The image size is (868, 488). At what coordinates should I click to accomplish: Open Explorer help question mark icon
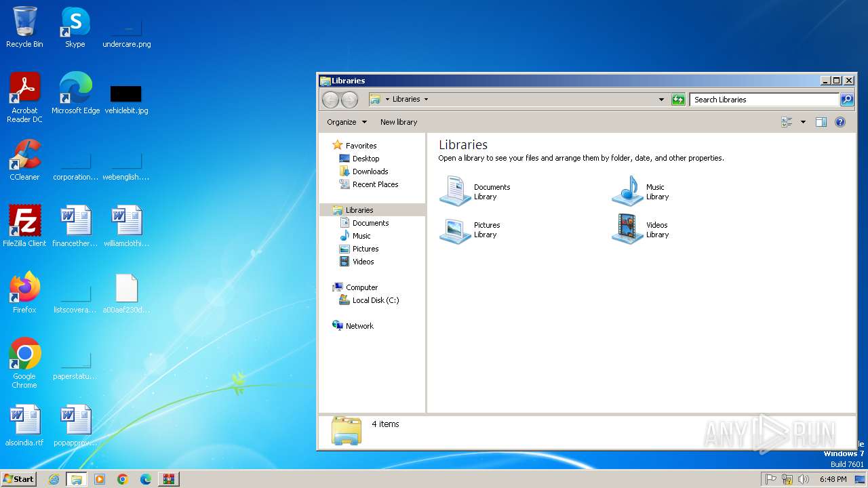(x=840, y=122)
